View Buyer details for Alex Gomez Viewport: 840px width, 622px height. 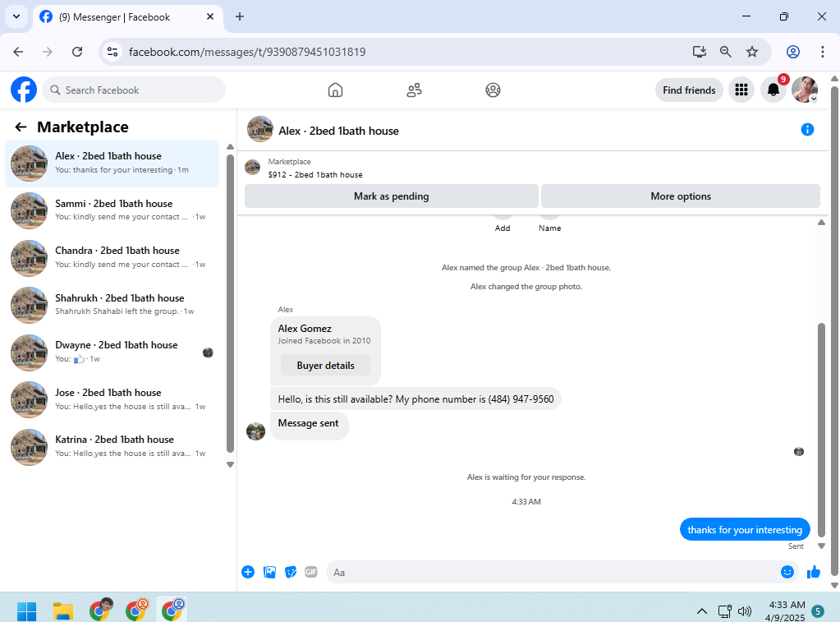pyautogui.click(x=325, y=365)
